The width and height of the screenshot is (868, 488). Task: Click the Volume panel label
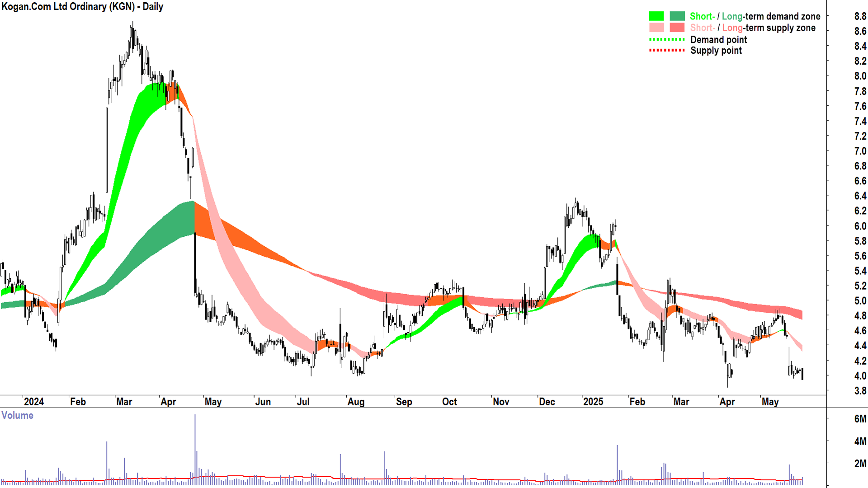pos(17,415)
